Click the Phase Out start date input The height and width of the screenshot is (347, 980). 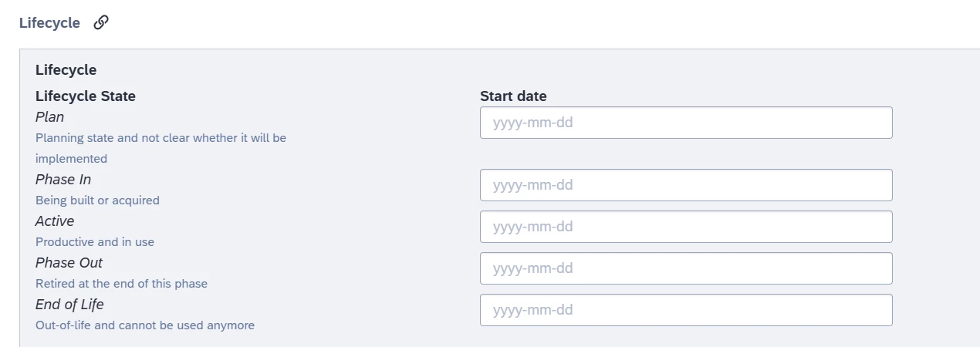(685, 268)
